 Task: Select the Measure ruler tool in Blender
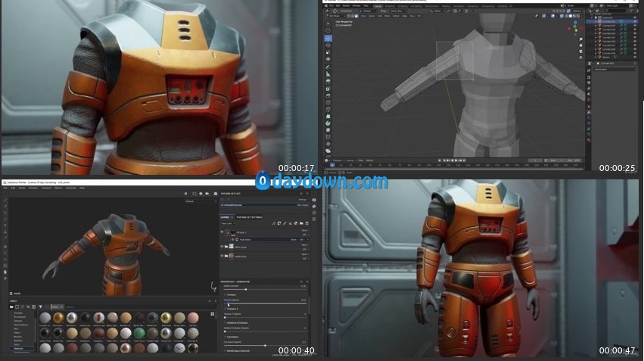[328, 74]
